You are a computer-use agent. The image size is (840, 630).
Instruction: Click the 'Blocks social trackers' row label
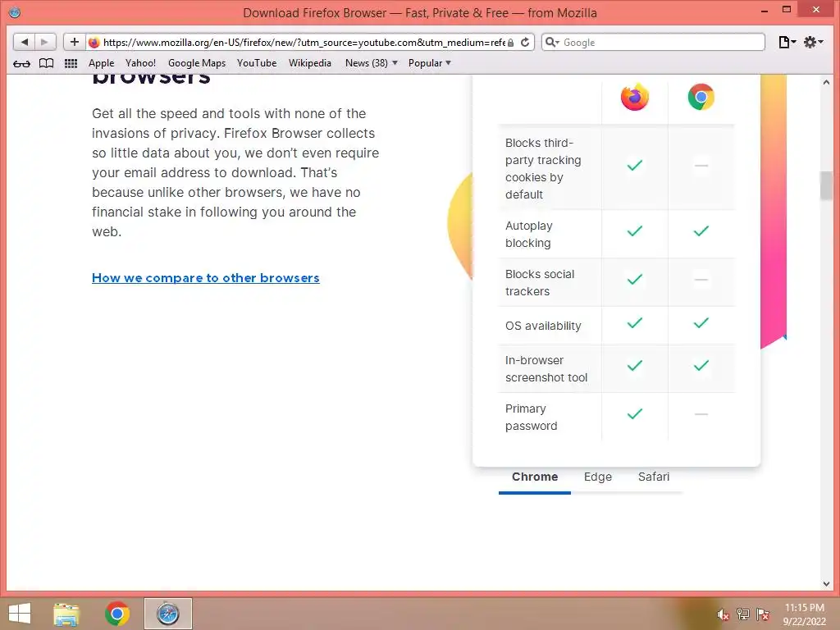pyautogui.click(x=540, y=282)
